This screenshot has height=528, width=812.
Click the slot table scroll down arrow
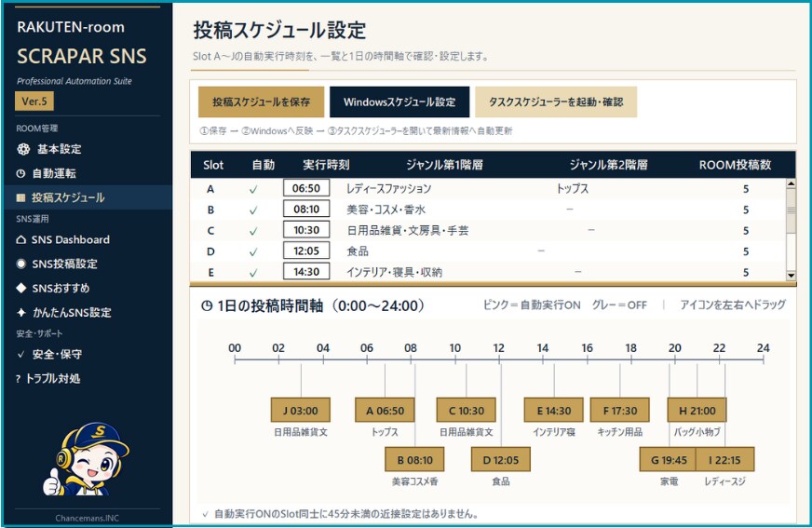pyautogui.click(x=791, y=276)
